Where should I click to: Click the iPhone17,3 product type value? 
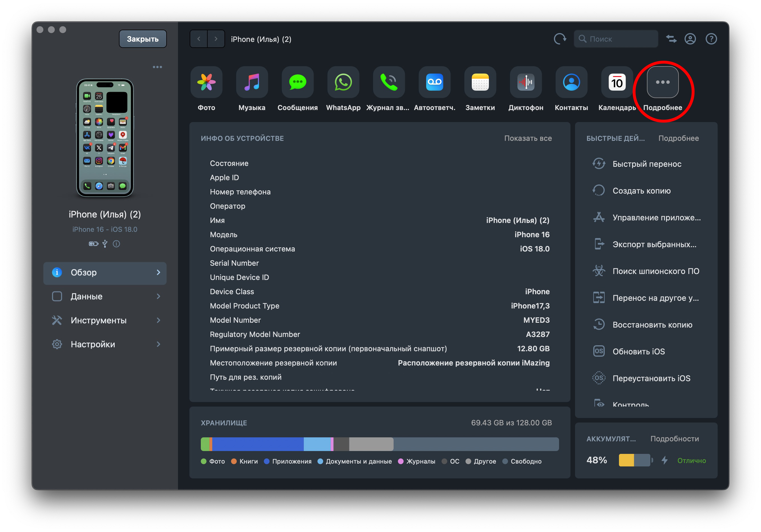[530, 306]
